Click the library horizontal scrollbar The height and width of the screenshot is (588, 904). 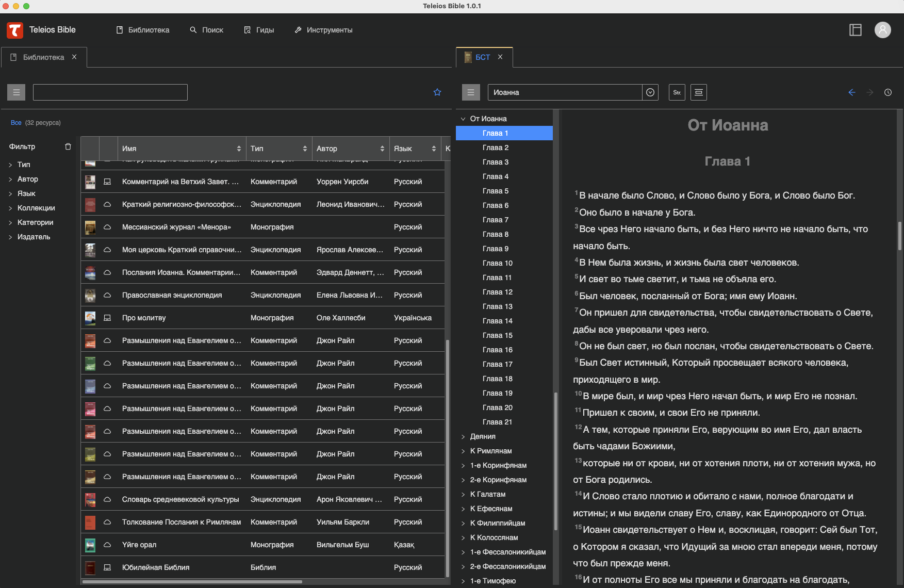pyautogui.click(x=192, y=582)
